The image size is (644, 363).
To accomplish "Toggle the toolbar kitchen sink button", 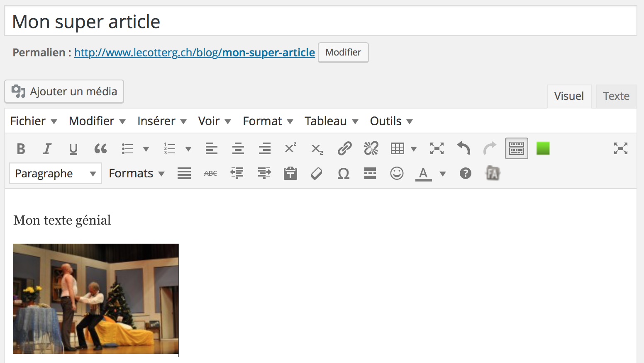I will pyautogui.click(x=517, y=148).
